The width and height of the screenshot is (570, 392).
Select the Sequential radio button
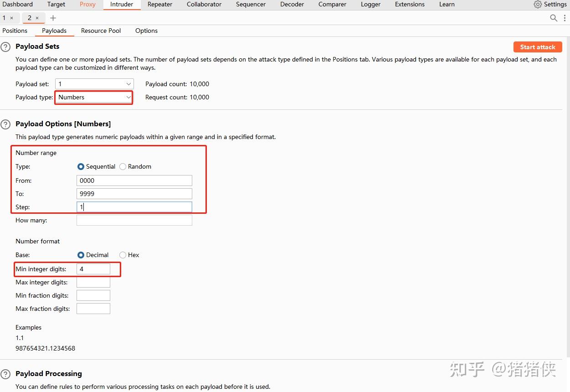[81, 166]
